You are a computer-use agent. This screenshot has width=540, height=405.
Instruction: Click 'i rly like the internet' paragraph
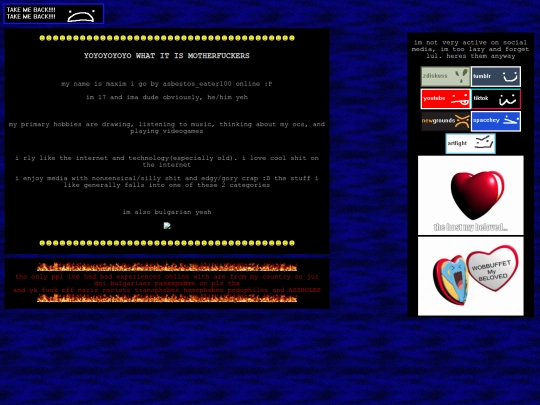point(167,161)
